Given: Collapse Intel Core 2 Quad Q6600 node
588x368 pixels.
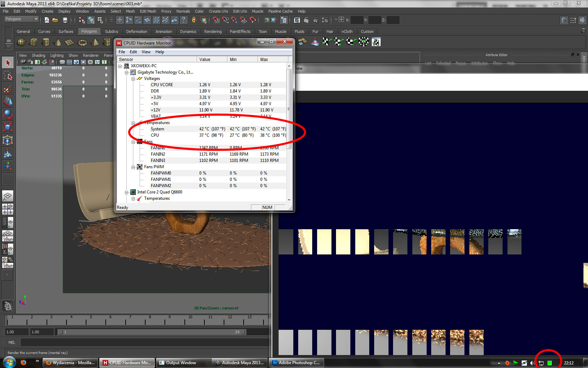Looking at the screenshot, I should tap(127, 192).
